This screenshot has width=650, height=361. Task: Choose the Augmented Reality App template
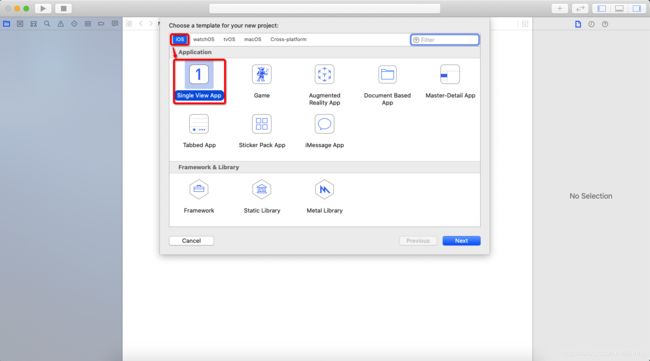(x=325, y=85)
